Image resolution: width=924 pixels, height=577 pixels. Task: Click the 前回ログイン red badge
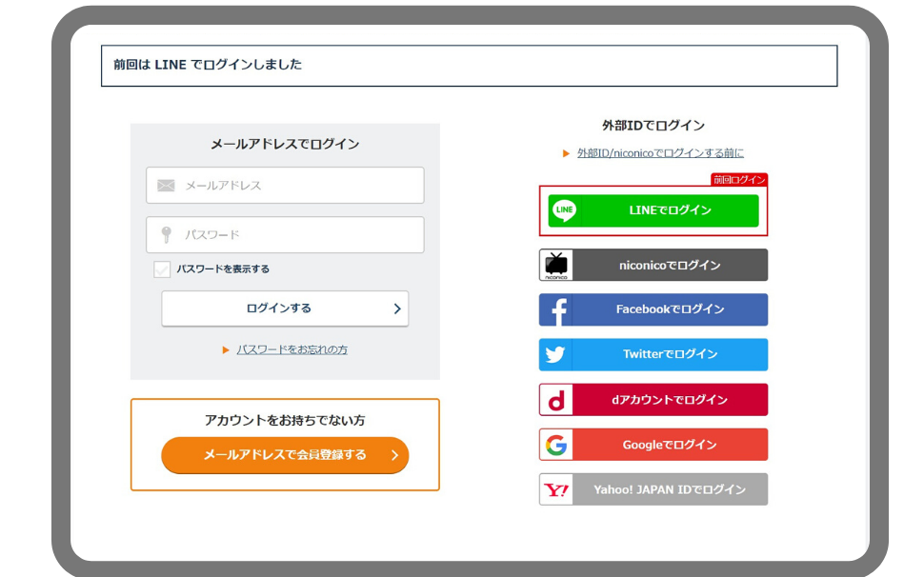tap(739, 180)
